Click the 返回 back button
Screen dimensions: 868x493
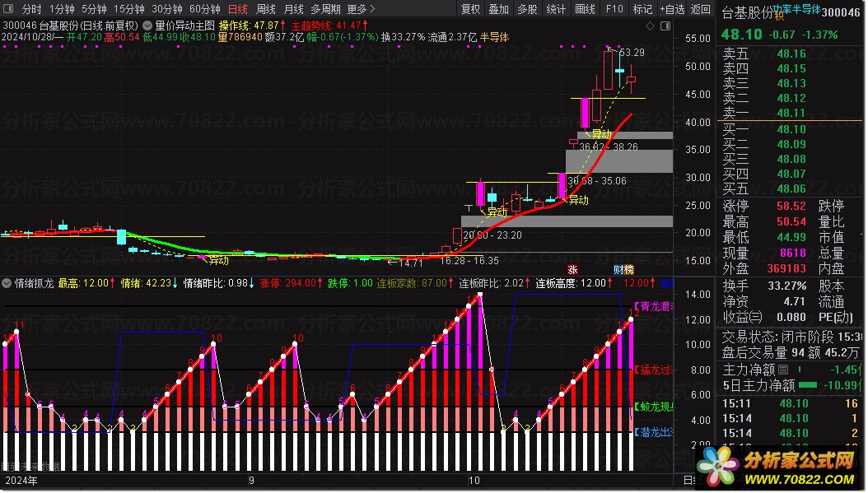click(701, 9)
